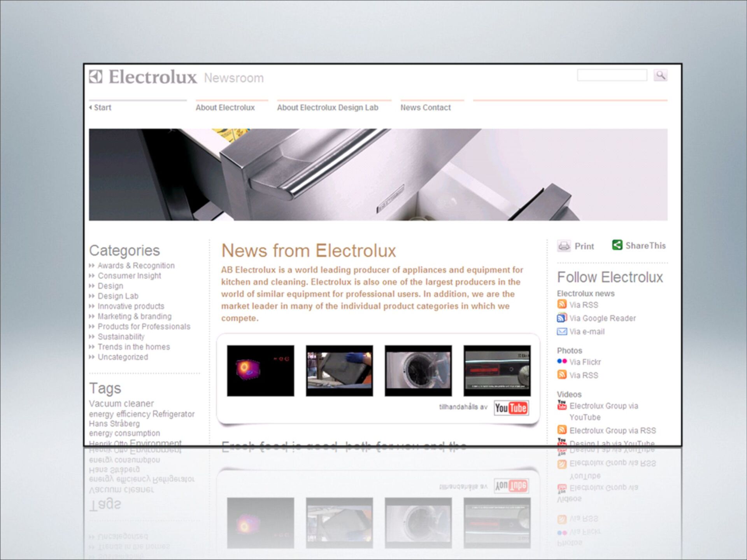Click the RSS icon under Photos
747x560 pixels.
click(562, 374)
